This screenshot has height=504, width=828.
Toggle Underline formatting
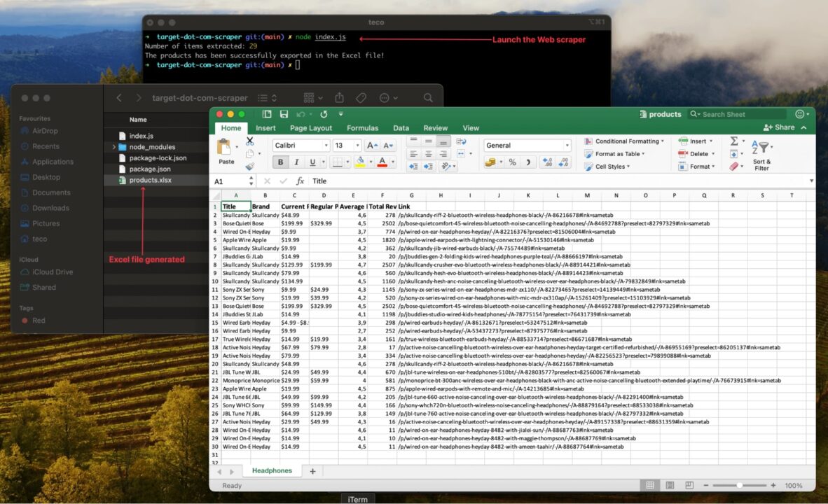point(312,162)
